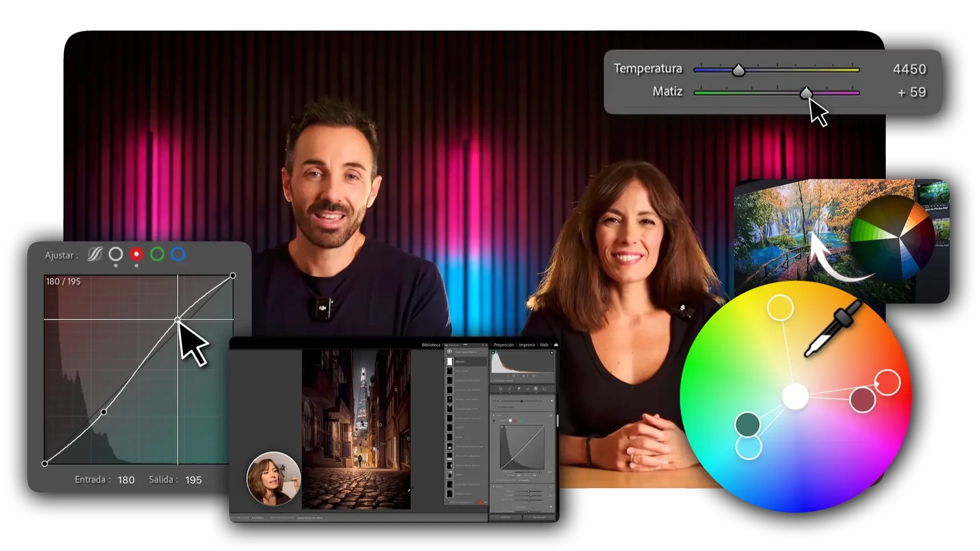Select the red-eye tool in Lightroom tool strip
Image resolution: width=980 pixels, height=551 pixels.
(x=528, y=388)
